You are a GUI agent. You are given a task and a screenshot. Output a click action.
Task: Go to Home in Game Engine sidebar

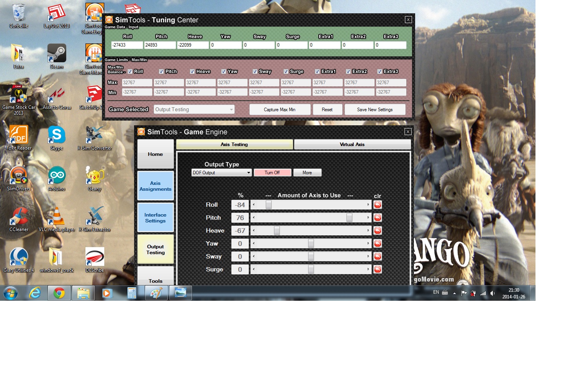(156, 154)
